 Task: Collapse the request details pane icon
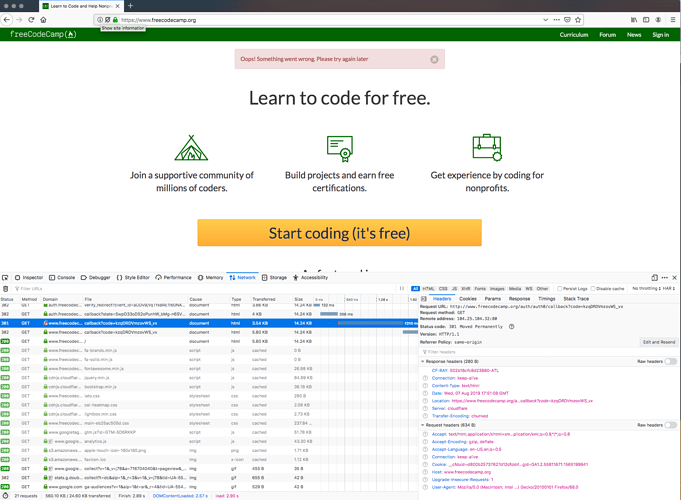pos(424,299)
